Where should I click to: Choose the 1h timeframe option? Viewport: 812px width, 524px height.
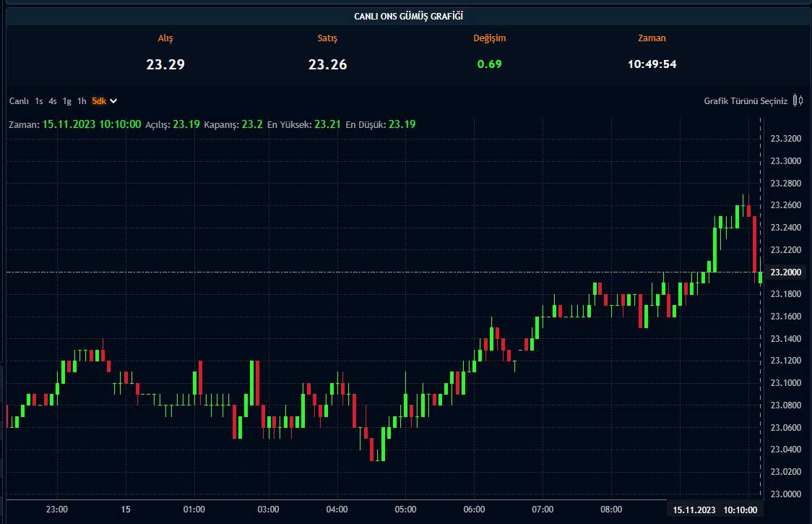[x=82, y=101]
